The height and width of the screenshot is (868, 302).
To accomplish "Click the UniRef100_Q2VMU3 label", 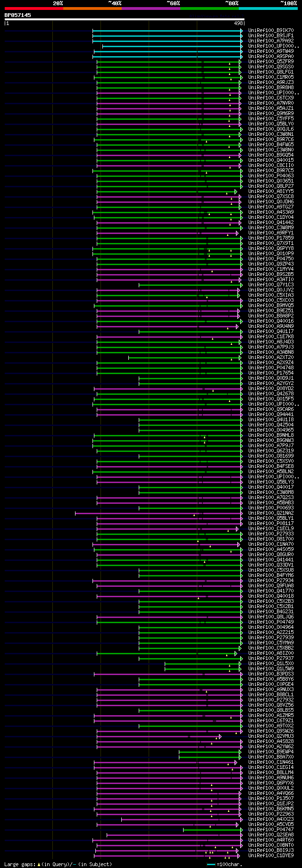I will [x=271, y=736].
